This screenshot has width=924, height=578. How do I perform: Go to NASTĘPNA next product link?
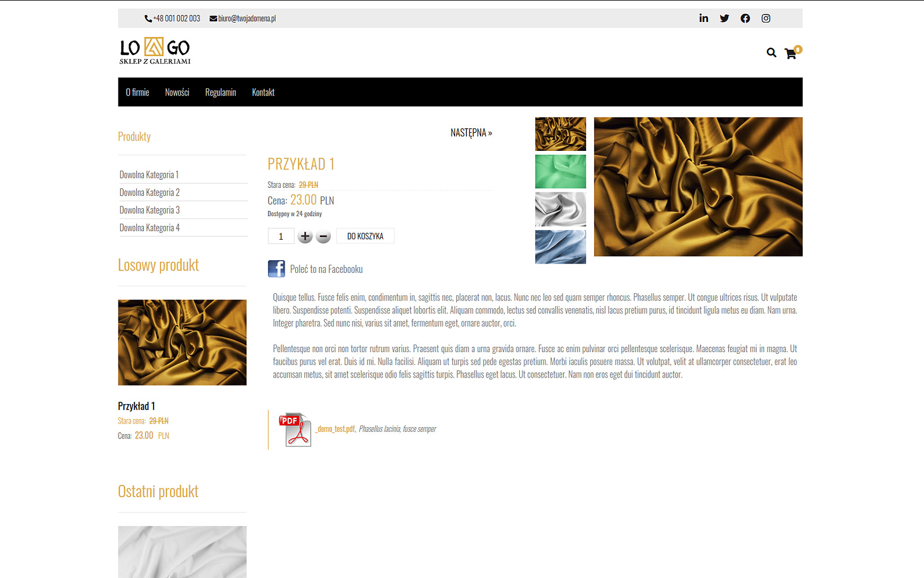point(471,133)
